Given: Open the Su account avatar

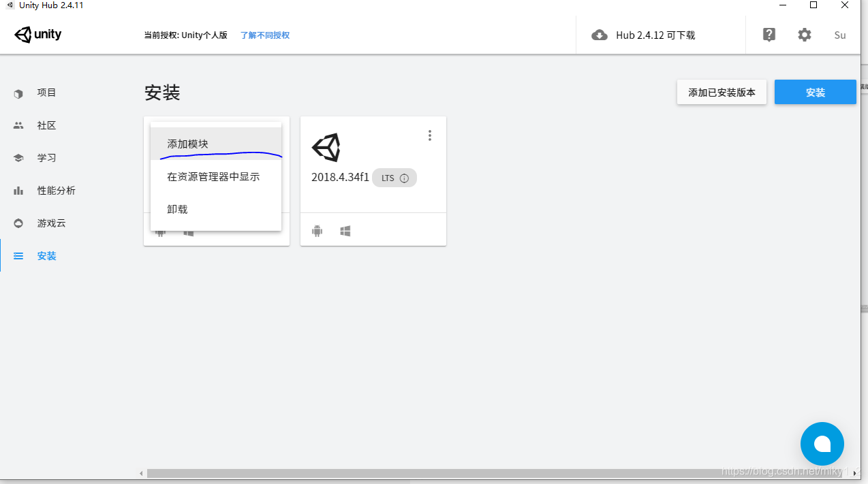Looking at the screenshot, I should (x=840, y=35).
